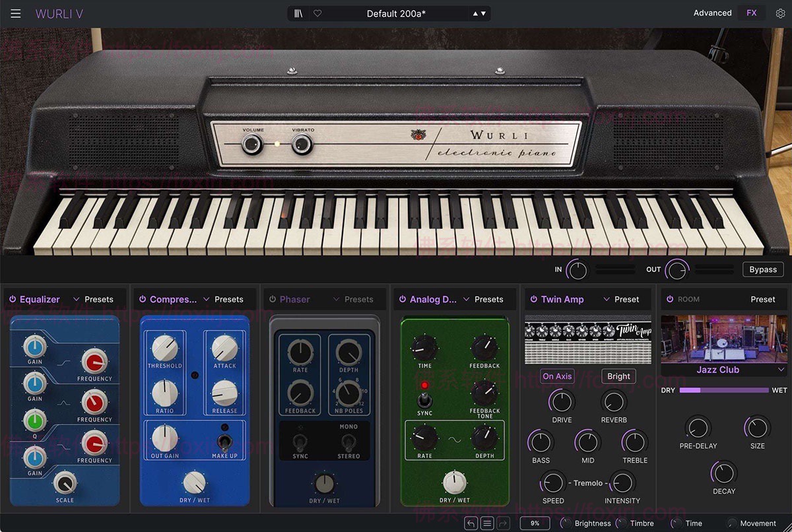
Task: Toggle the Twin Amp power icon
Action: click(534, 299)
